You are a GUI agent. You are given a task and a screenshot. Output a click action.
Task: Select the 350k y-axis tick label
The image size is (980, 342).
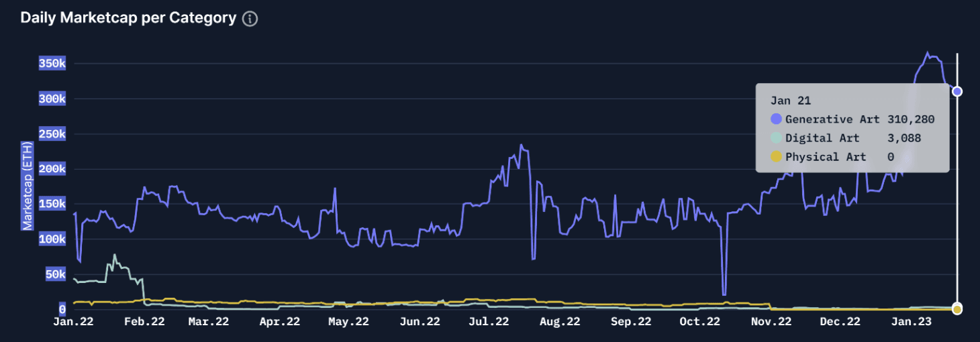pyautogui.click(x=52, y=64)
